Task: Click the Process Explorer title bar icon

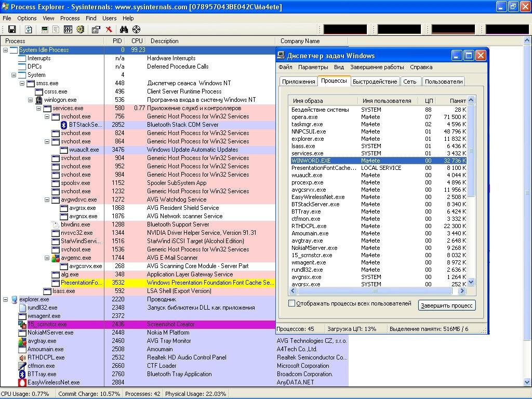Action: pos(5,6)
